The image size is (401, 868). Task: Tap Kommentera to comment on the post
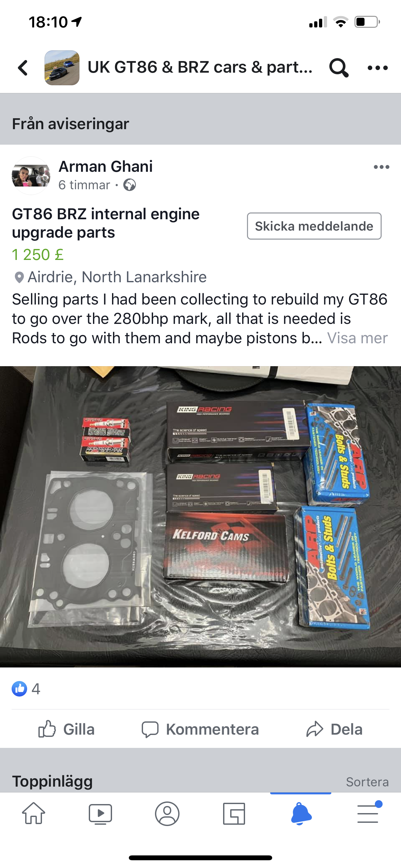(200, 729)
